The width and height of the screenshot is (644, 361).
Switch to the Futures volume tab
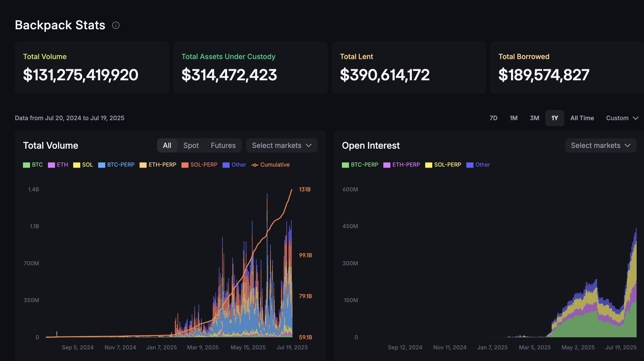(223, 145)
